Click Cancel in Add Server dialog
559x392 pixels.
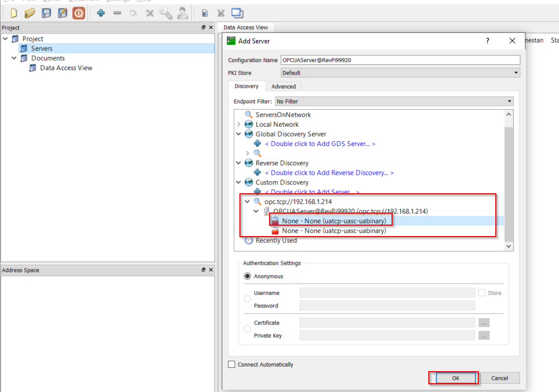coord(499,378)
